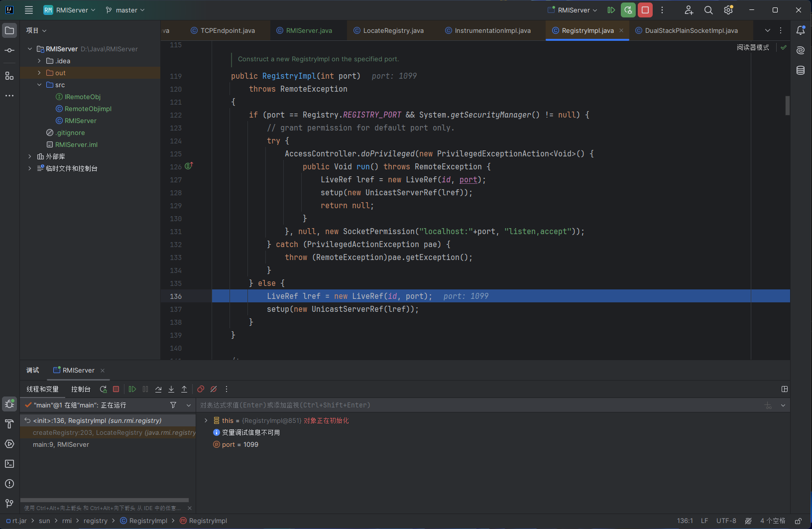Stop the debug session in debug panel
Viewport: 812px width, 529px height.
coord(116,389)
